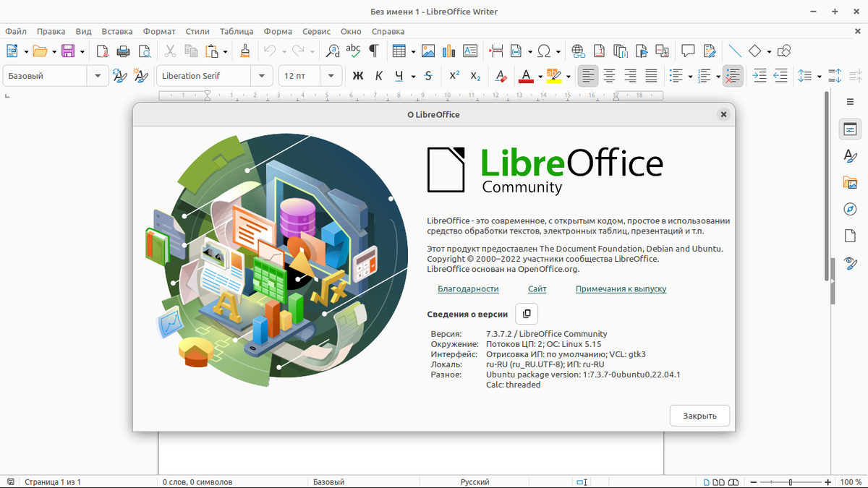Open Примечания к выпуску link
The width and height of the screenshot is (868, 488).
[x=621, y=288]
